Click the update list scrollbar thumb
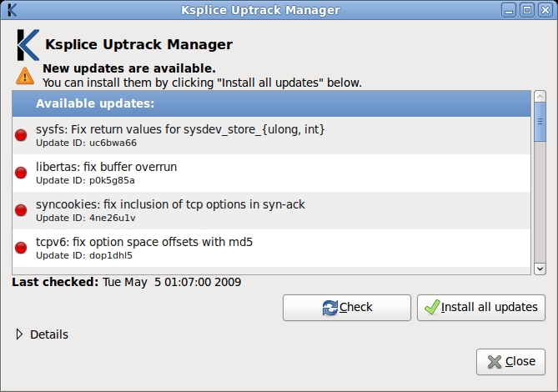The height and width of the screenshot is (392, 558). coord(540,132)
